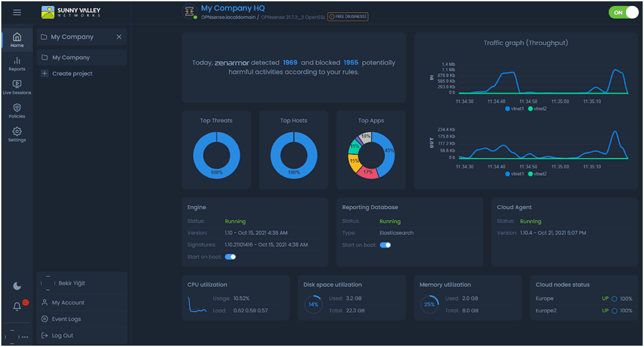This screenshot has height=347, width=644.
Task: Select the My Company project row
Action: pyautogui.click(x=82, y=58)
